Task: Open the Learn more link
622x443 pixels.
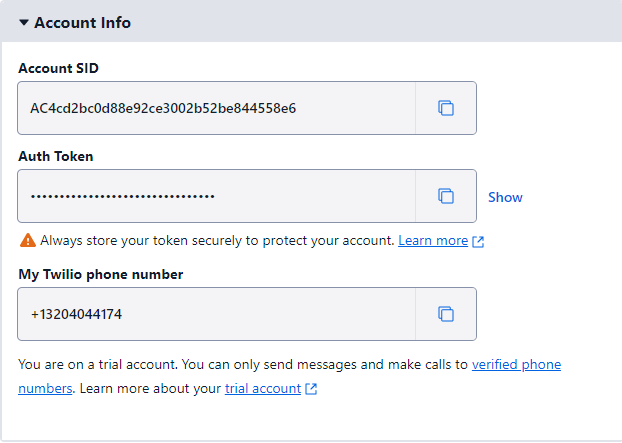Action: 433,241
